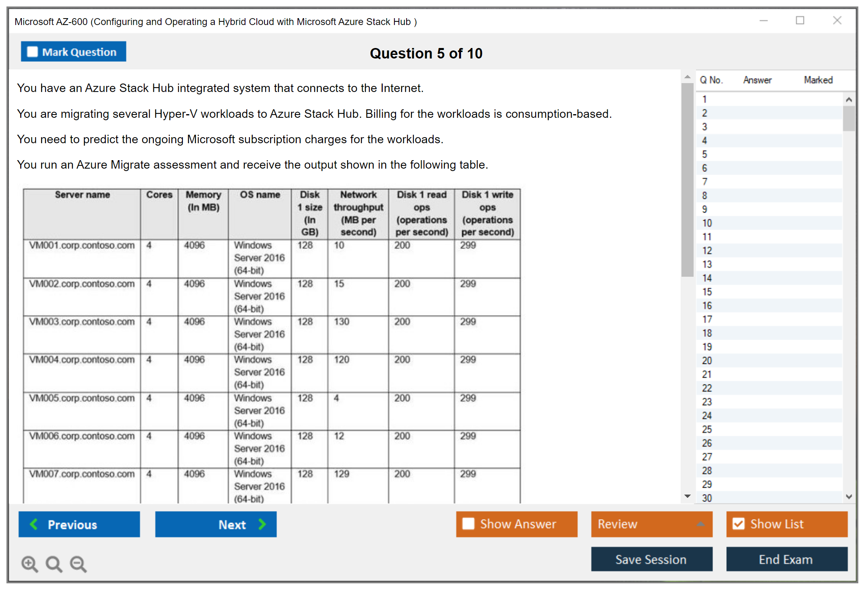The width and height of the screenshot is (868, 593).
Task: Click the reset zoom magnifier icon
Action: click(x=54, y=564)
